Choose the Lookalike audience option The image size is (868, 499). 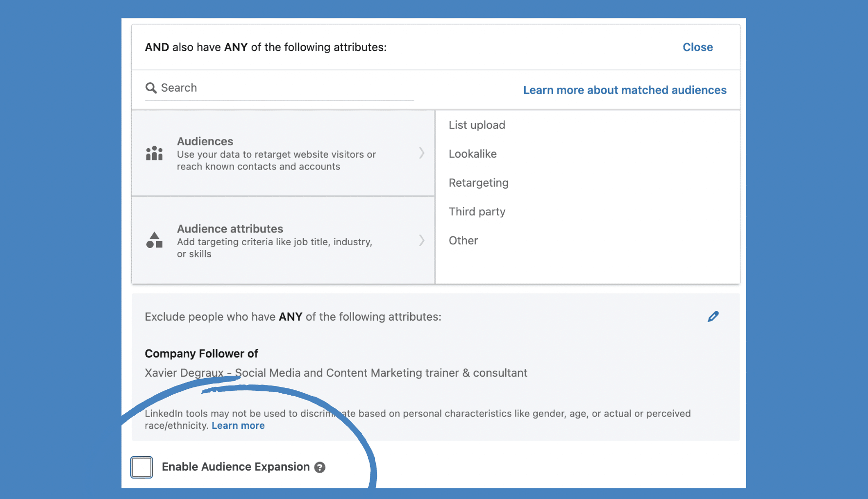(x=472, y=154)
